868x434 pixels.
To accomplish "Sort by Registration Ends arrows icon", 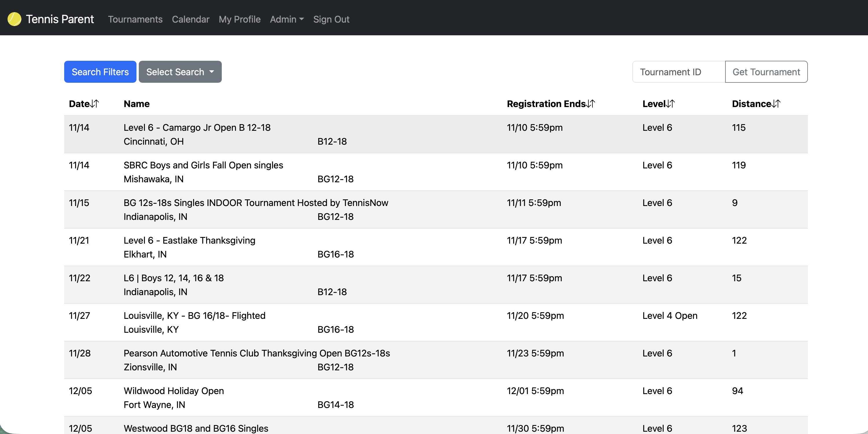I will (x=591, y=104).
